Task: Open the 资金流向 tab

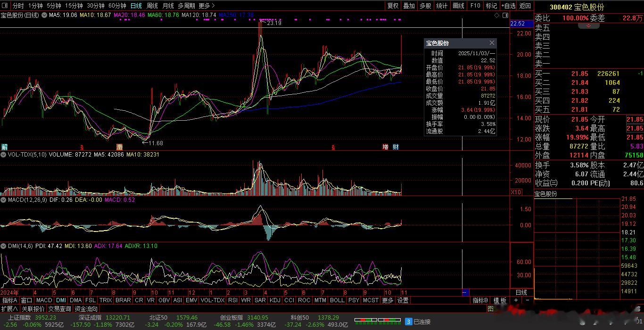Action: (86, 309)
